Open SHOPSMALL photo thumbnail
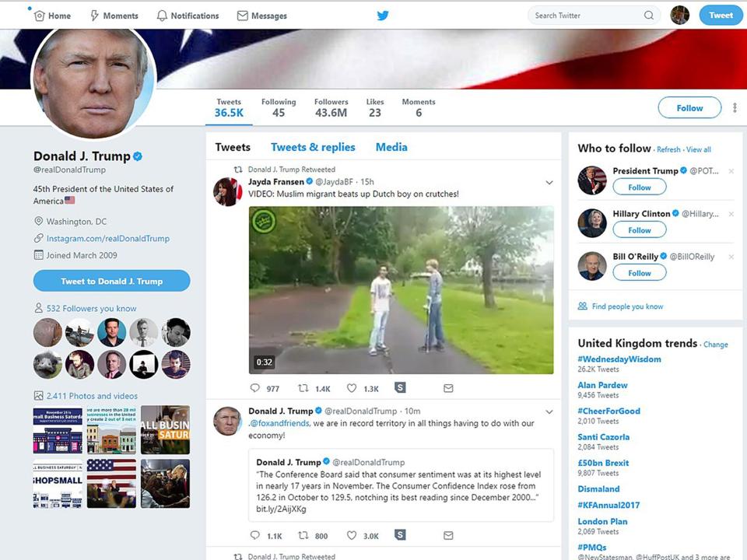Image resolution: width=747 pixels, height=560 pixels. (x=58, y=484)
